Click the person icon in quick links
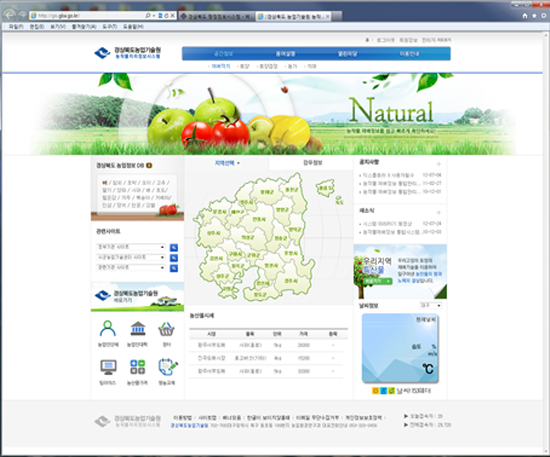The height and width of the screenshot is (457, 550). coord(108,329)
